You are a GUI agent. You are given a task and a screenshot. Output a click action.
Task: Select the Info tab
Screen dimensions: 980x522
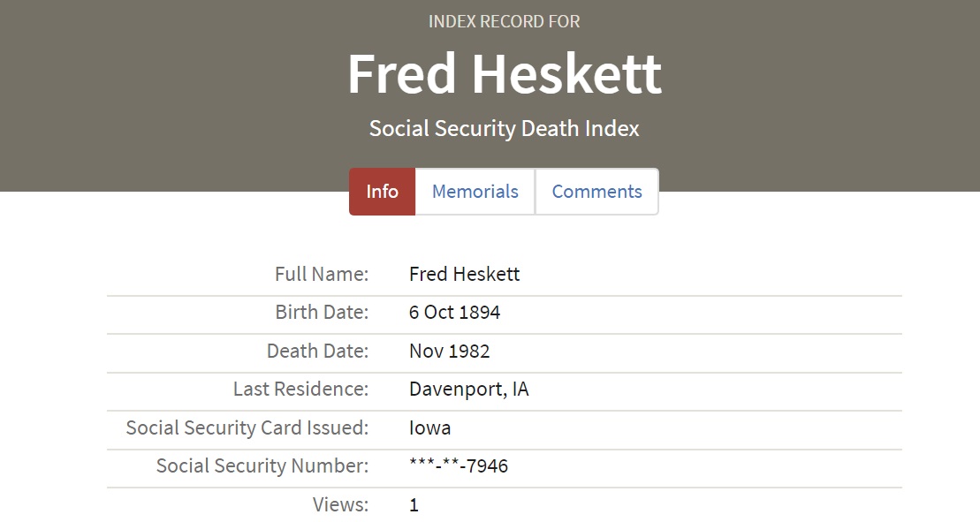tap(382, 192)
